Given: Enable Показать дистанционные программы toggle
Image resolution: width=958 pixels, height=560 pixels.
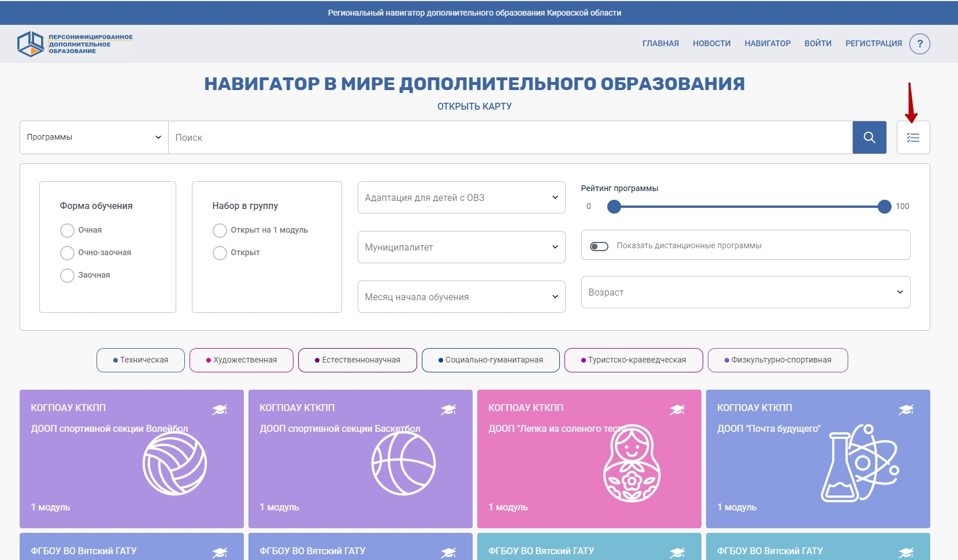Looking at the screenshot, I should tap(599, 246).
